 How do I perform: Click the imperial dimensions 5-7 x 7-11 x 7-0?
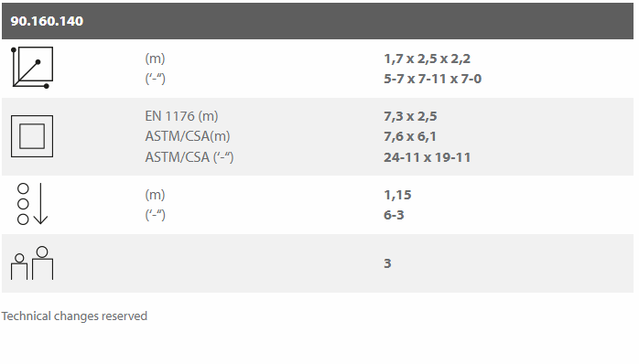pos(432,79)
